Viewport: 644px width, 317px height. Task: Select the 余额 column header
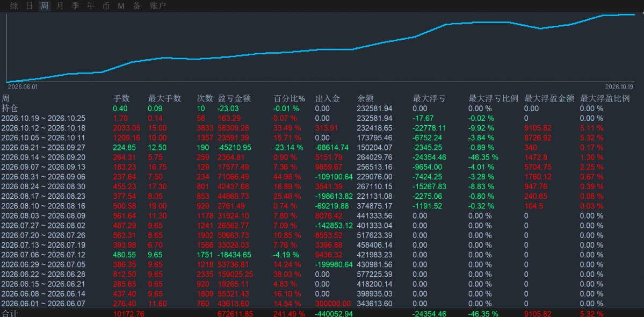coord(365,98)
